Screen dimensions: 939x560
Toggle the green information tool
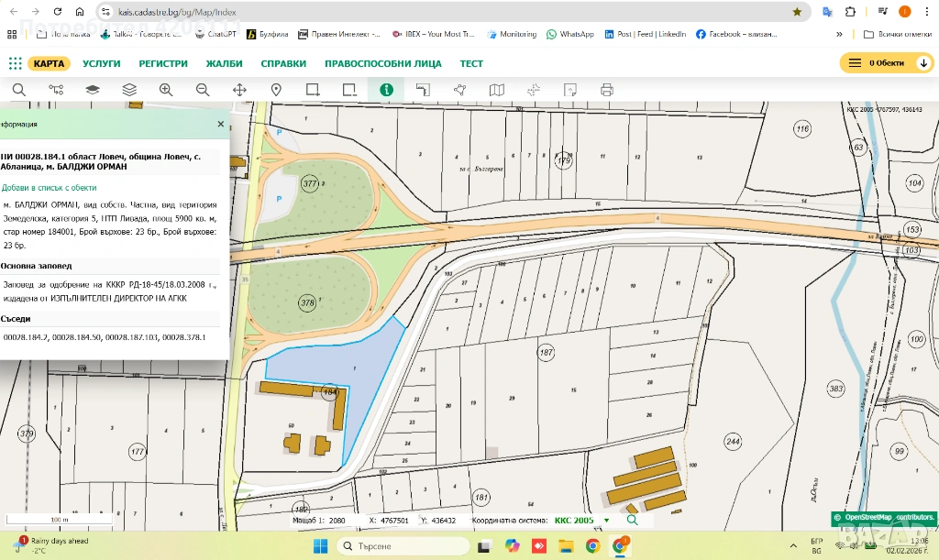click(386, 90)
